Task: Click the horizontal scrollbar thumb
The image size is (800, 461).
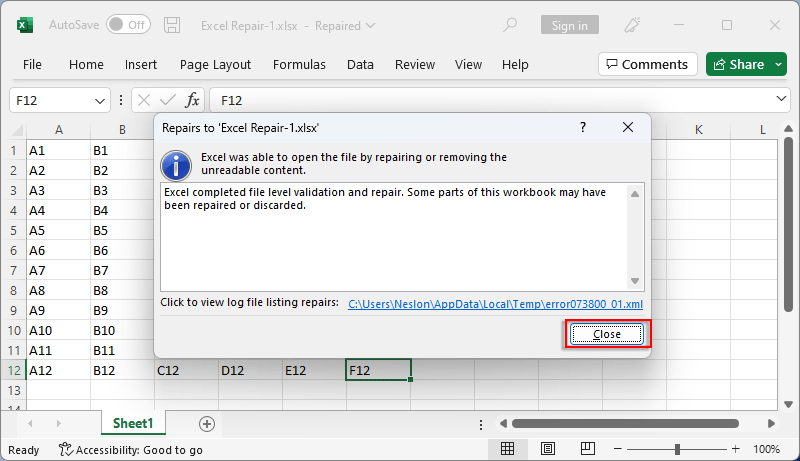Action: coord(626,423)
